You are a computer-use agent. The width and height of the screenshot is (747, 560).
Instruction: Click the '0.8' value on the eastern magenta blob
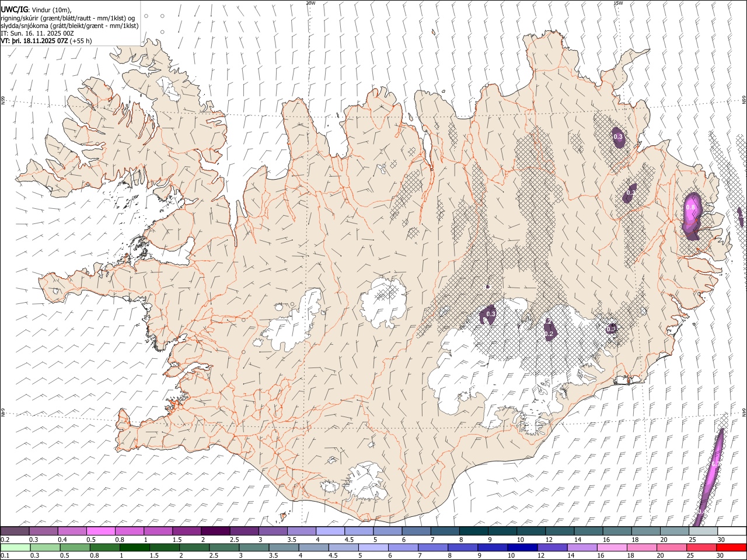click(691, 207)
